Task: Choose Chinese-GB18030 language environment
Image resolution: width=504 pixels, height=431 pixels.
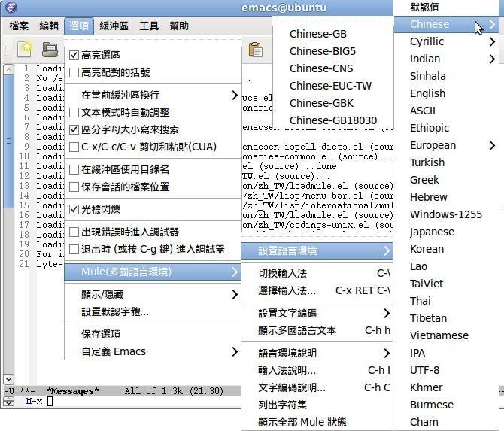Action: tap(333, 120)
